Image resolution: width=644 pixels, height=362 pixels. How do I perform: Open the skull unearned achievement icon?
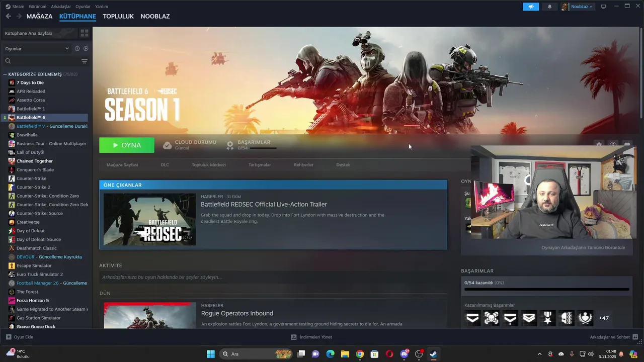pyautogui.click(x=492, y=318)
